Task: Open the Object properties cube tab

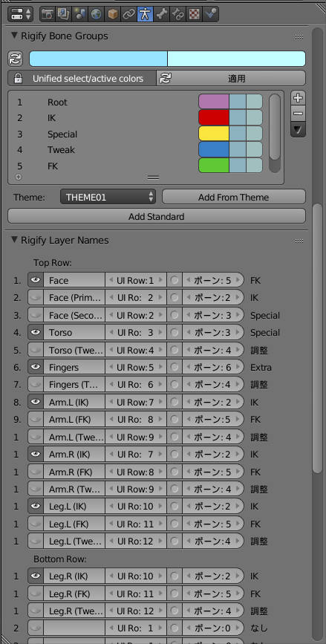Action: [x=112, y=14]
